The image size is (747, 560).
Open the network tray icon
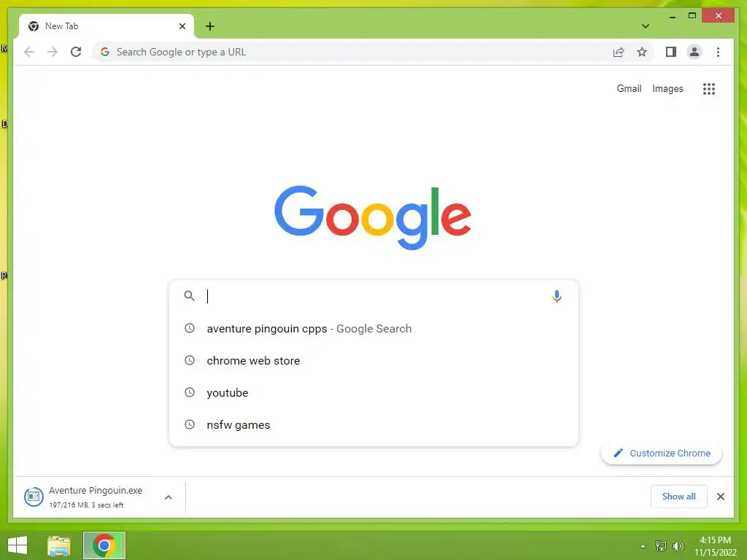click(660, 545)
